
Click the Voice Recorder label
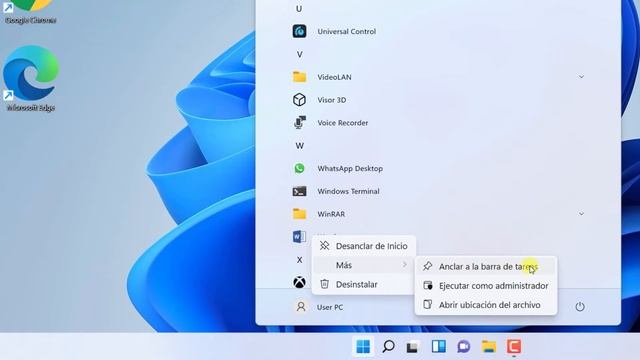coord(343,123)
